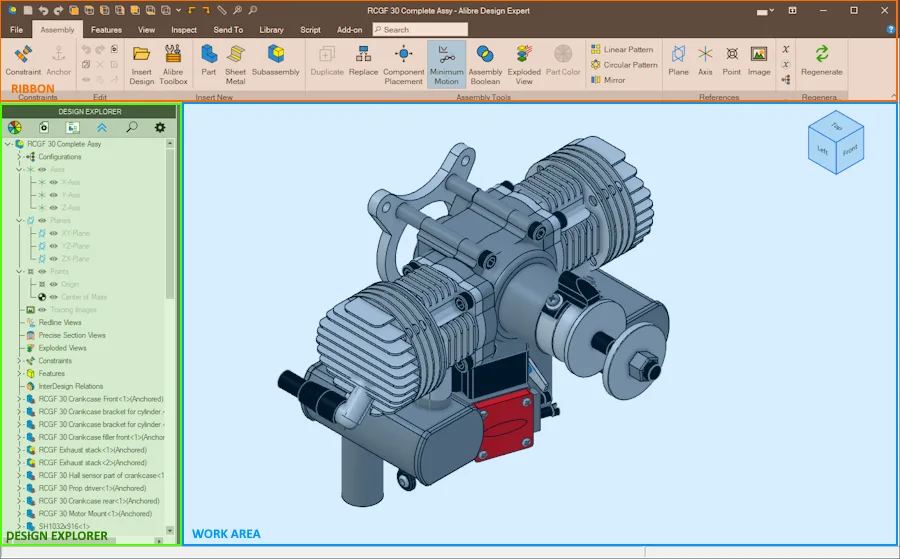Image resolution: width=900 pixels, height=559 pixels.
Task: Click the Linear Pattern button
Action: click(x=622, y=49)
